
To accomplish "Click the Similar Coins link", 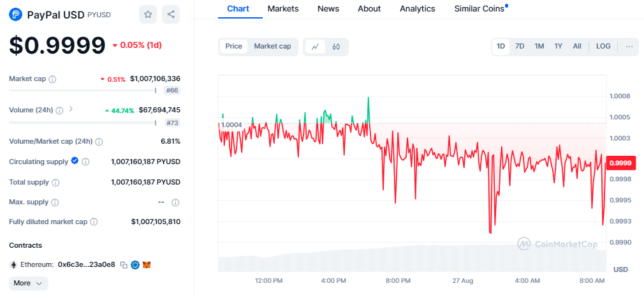I will [x=478, y=9].
